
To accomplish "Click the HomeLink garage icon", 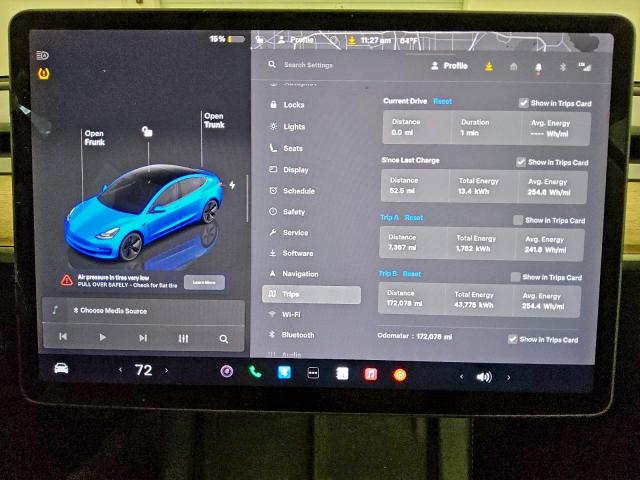I will [x=513, y=67].
